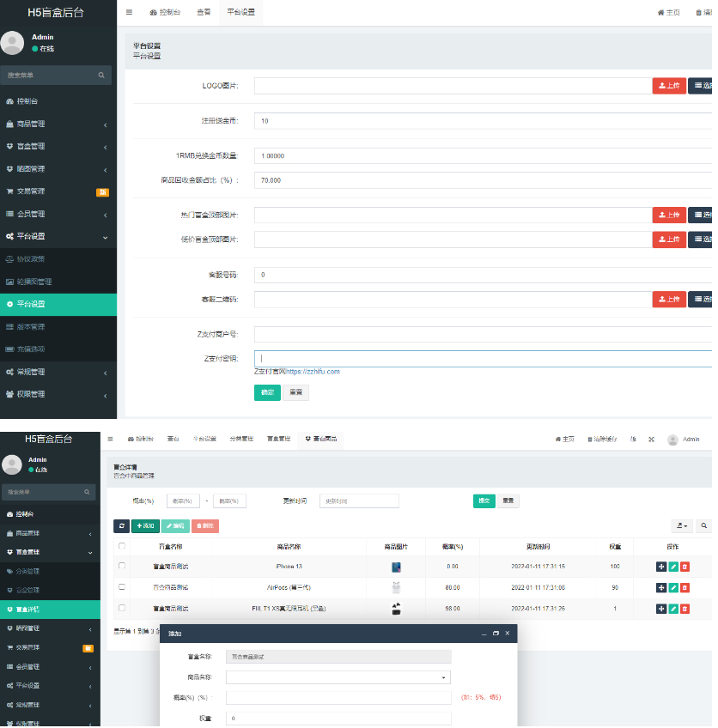Click 主页 home icon on 平台设置 page header
This screenshot has height=728, width=718.
pyautogui.click(x=660, y=13)
